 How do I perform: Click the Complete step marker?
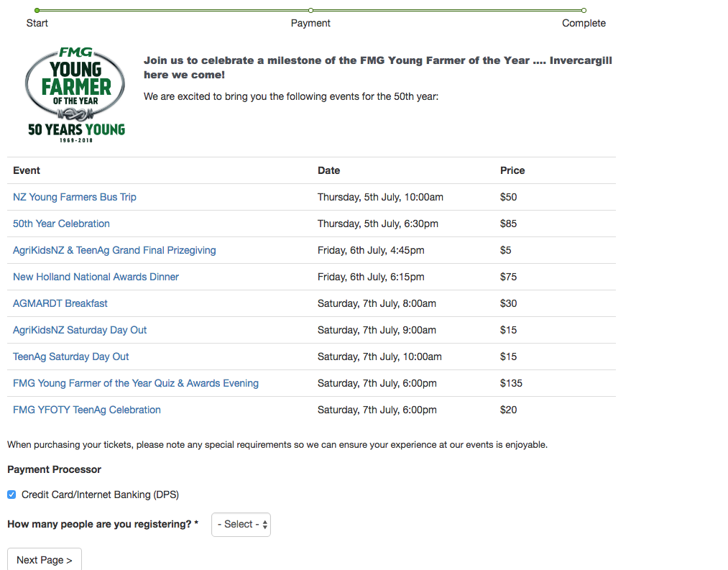tap(584, 11)
